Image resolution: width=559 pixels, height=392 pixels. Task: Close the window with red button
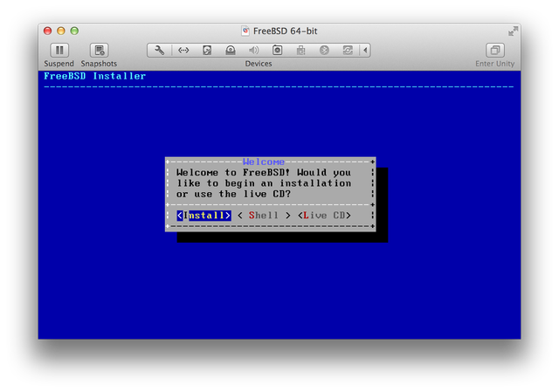(47, 31)
